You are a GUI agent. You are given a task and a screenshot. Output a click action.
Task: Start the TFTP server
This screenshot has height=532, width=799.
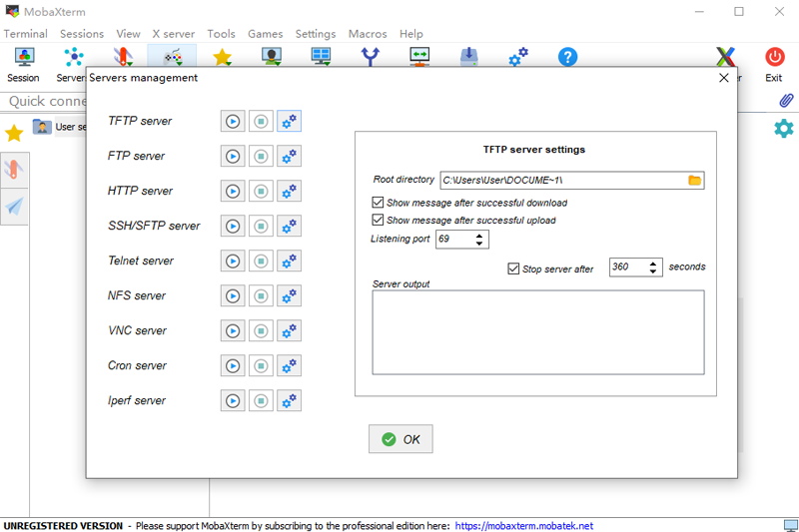232,121
